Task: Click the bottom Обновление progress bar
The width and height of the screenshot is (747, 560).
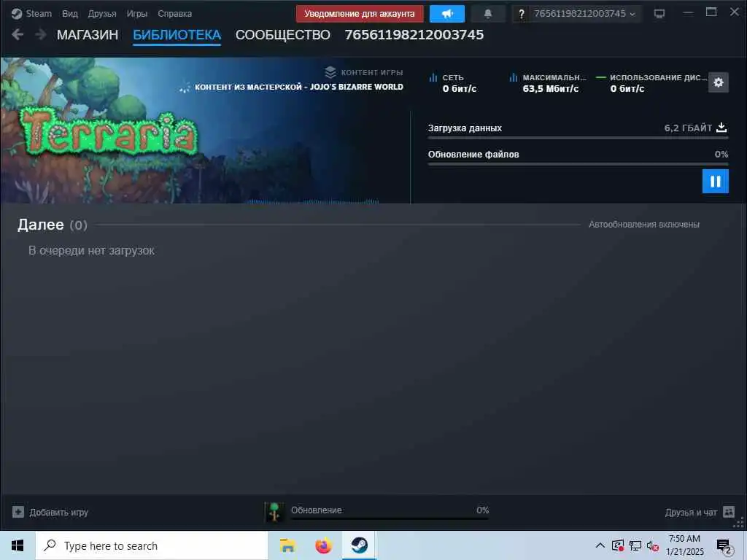Action: pyautogui.click(x=390, y=518)
